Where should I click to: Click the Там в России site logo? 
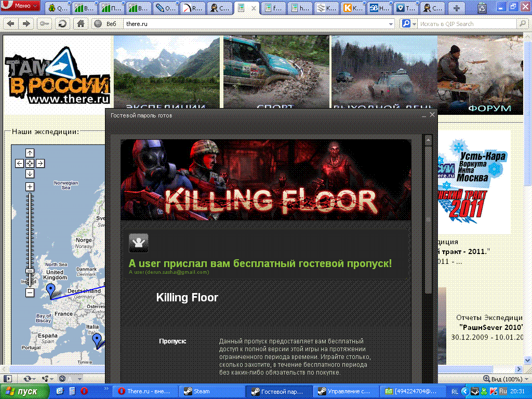[x=58, y=75]
